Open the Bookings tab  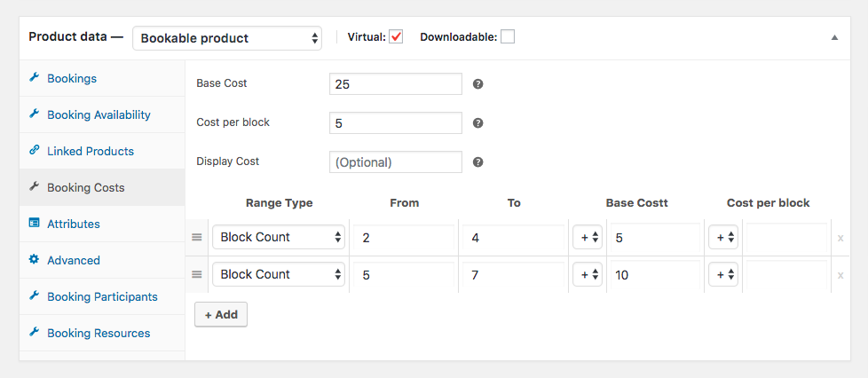tap(102, 78)
